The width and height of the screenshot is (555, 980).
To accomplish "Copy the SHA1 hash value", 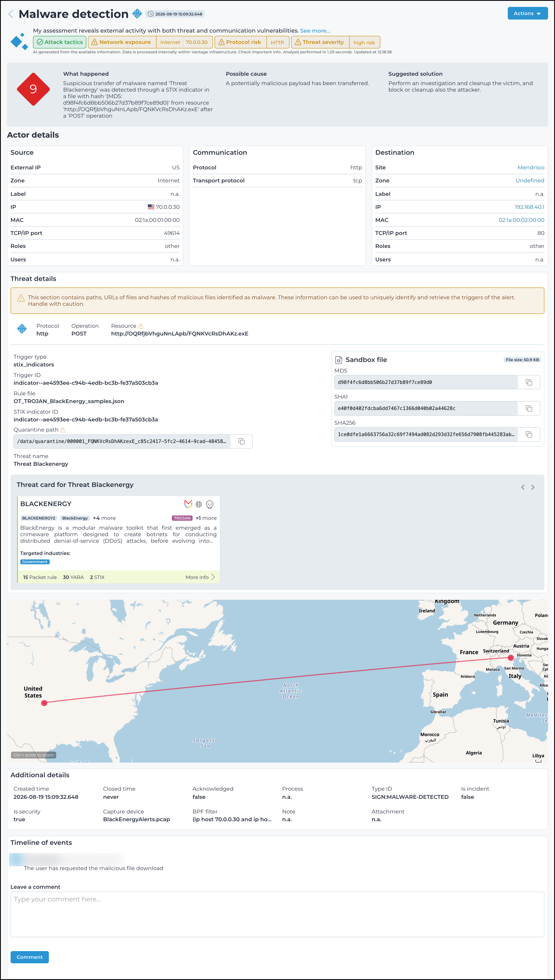I will pyautogui.click(x=529, y=408).
